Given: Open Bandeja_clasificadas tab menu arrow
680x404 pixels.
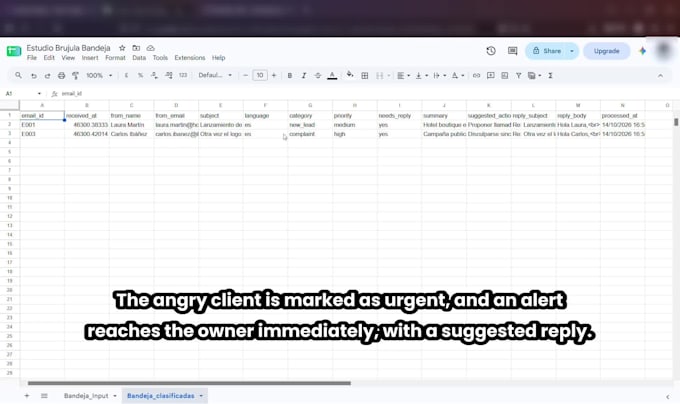Looking at the screenshot, I should tap(201, 396).
